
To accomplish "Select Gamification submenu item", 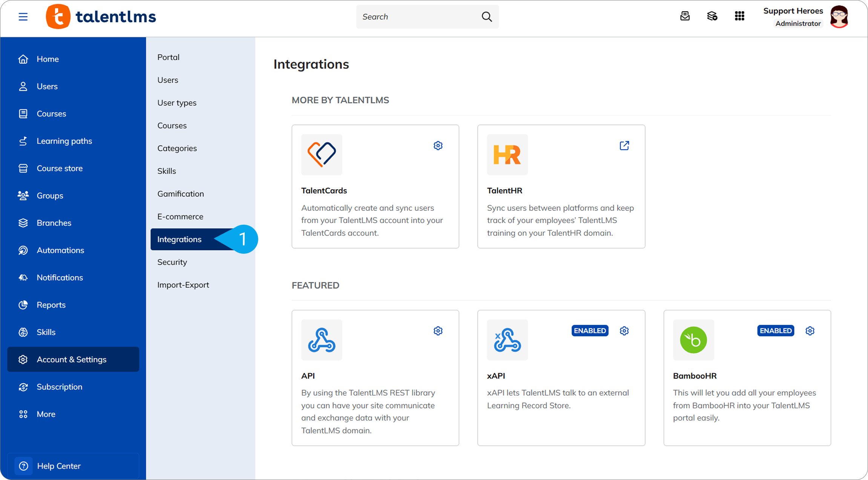I will 201,194.
